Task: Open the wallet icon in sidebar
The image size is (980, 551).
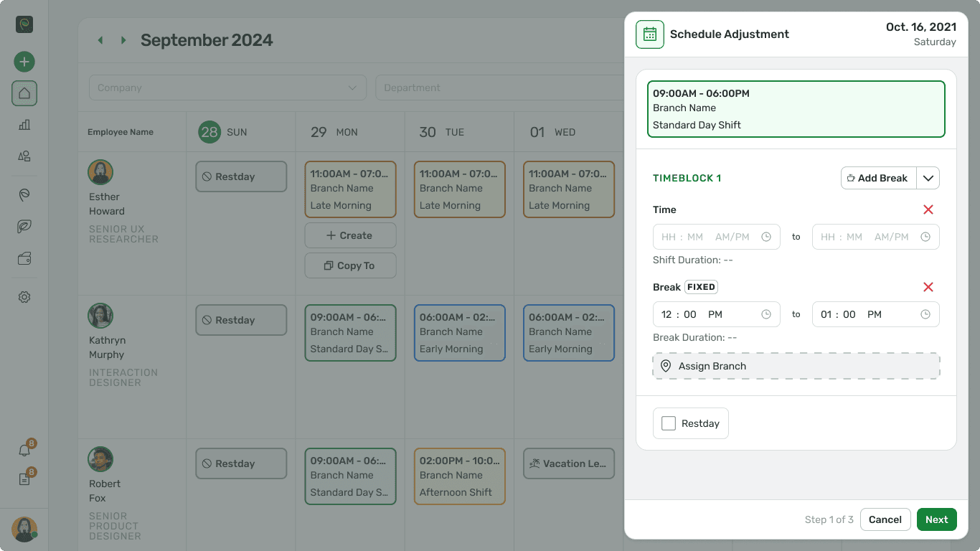Action: (24, 260)
